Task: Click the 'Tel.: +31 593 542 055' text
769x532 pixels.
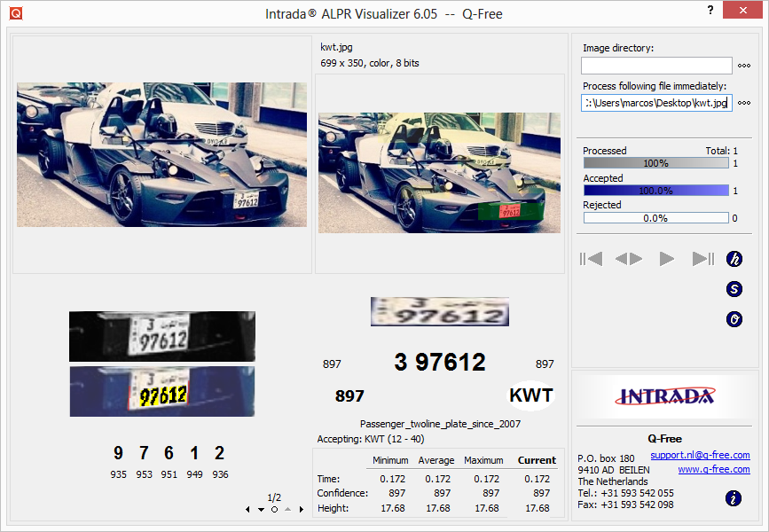Action: pos(626,493)
